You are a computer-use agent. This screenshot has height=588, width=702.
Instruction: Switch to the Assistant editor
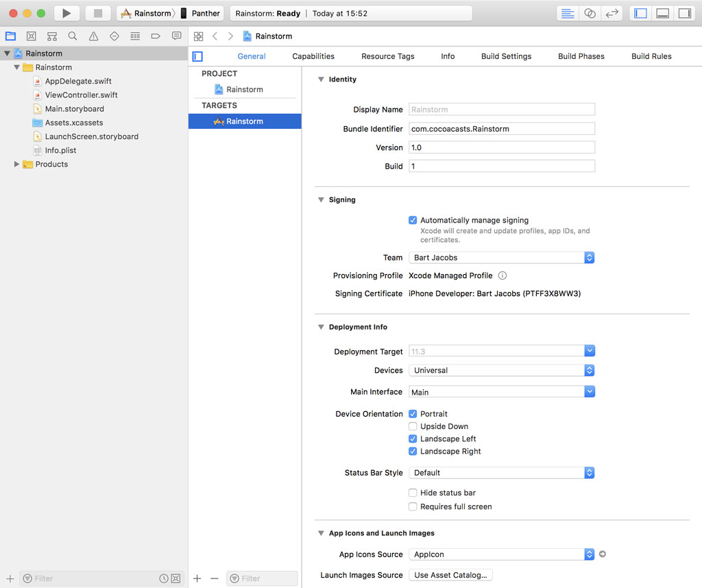590,13
